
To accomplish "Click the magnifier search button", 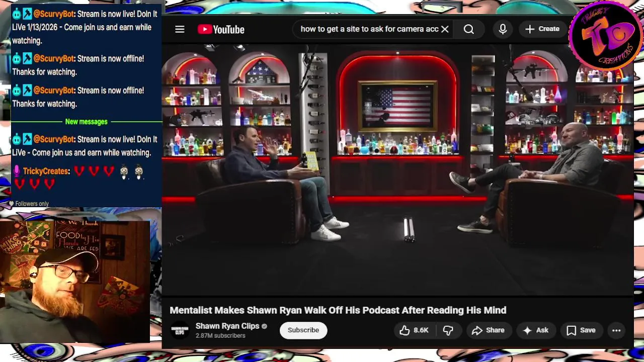I will click(468, 29).
